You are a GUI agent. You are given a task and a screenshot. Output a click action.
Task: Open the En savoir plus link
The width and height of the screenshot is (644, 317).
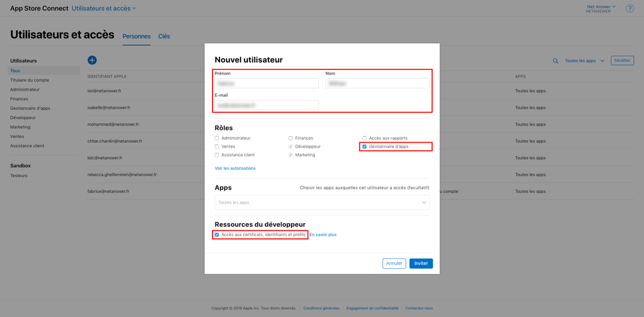click(323, 234)
